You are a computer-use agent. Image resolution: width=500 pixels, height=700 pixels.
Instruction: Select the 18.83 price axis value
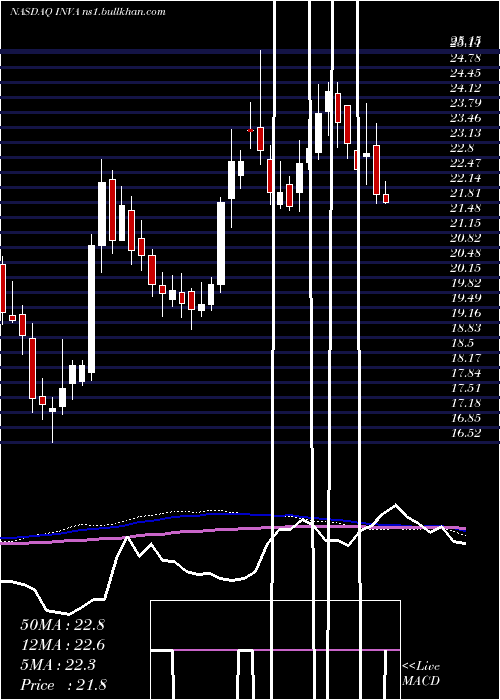[466, 328]
